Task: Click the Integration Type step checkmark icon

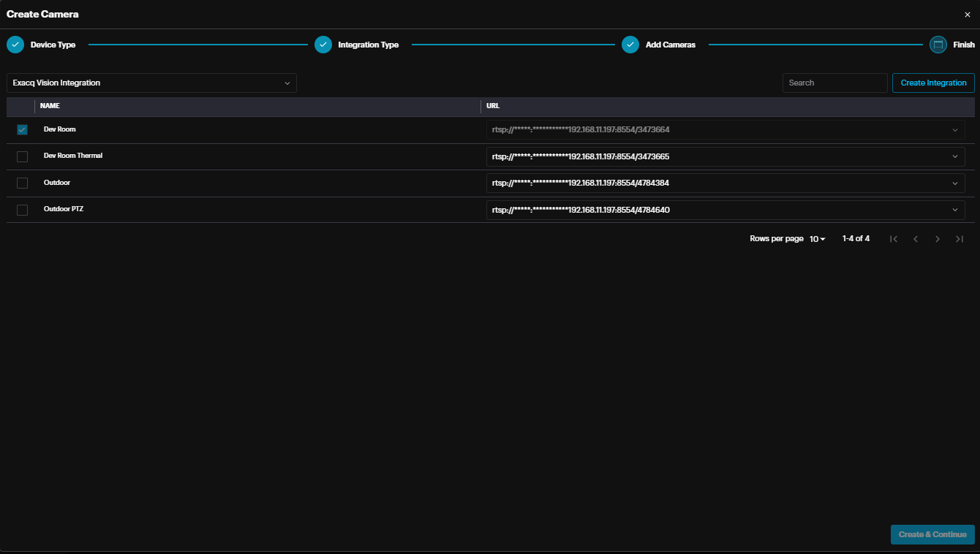Action: tap(323, 45)
